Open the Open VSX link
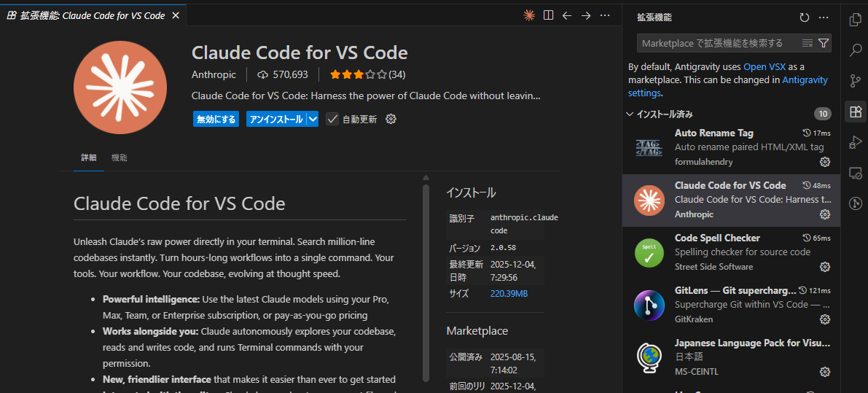This screenshot has width=868, height=393. 765,66
